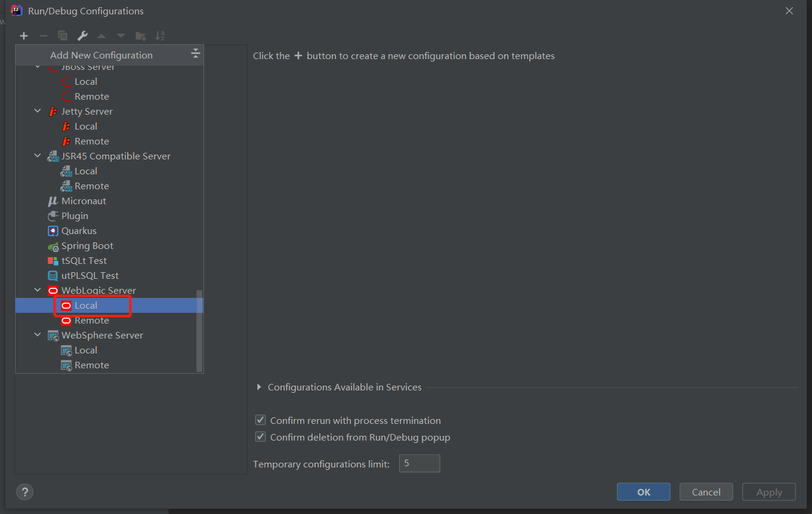Close the Run/Debug Configurations dialog
This screenshot has width=812, height=514.
(789, 11)
